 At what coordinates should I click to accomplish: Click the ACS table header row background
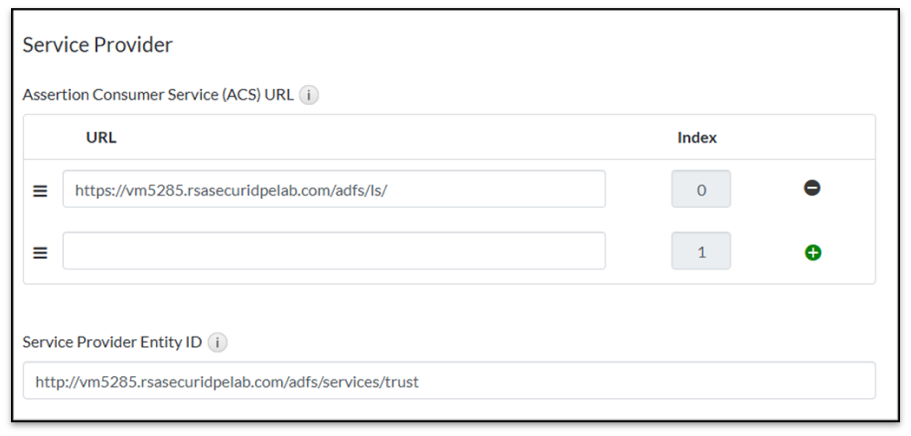[400, 138]
